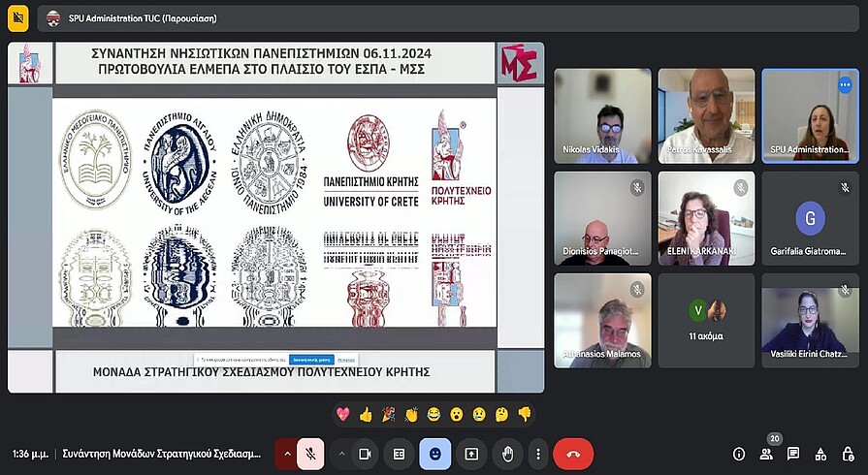Click the slide title 'ΣΥΝΑΝΤΗΣΗ ΝΗΣΙΩΤΙΚΩΝ ΠΑΝΕΠΙΣΤΗΜΙΩΝ 06.11.2024'
868x475 pixels.
(x=261, y=53)
